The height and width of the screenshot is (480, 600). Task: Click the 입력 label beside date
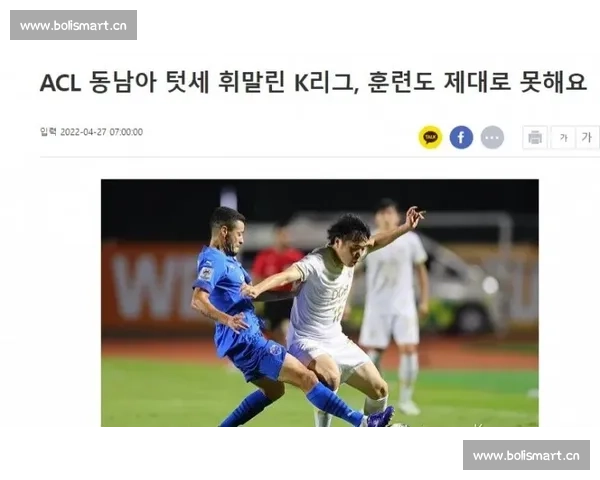(48, 132)
